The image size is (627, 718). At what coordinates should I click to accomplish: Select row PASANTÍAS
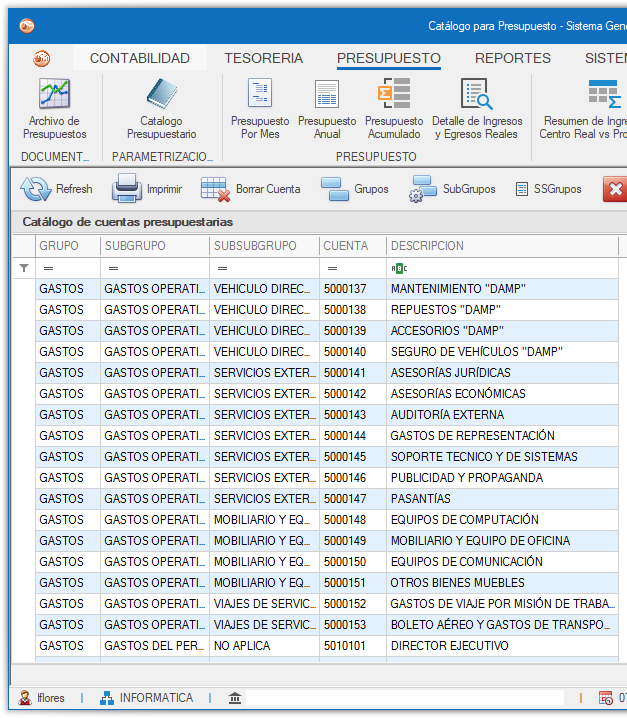coord(327,499)
